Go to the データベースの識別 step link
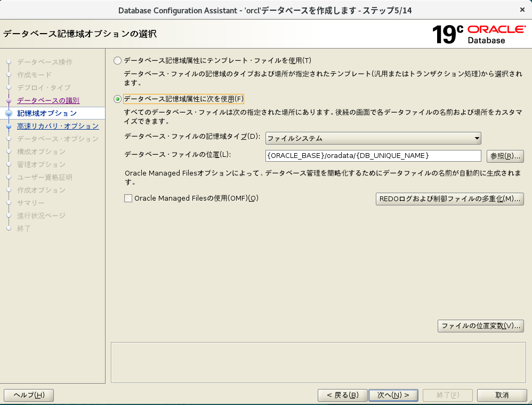Screen dimensions: 532x405 (48, 100)
